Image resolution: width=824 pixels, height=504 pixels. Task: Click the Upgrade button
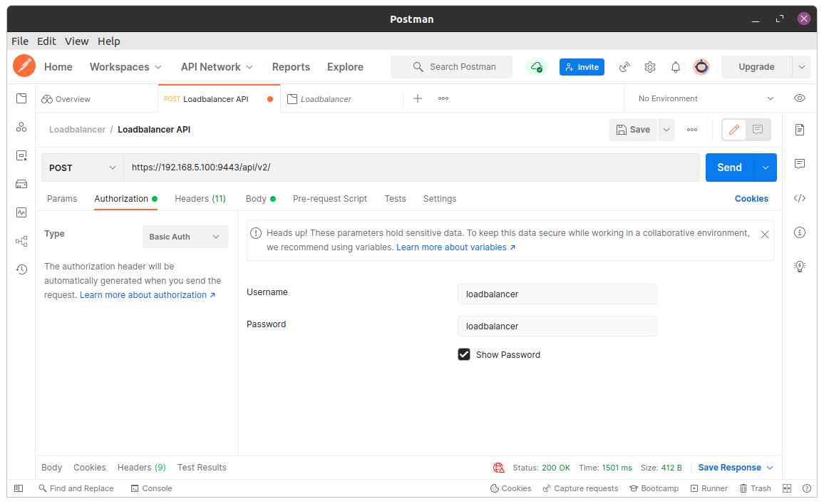click(756, 67)
